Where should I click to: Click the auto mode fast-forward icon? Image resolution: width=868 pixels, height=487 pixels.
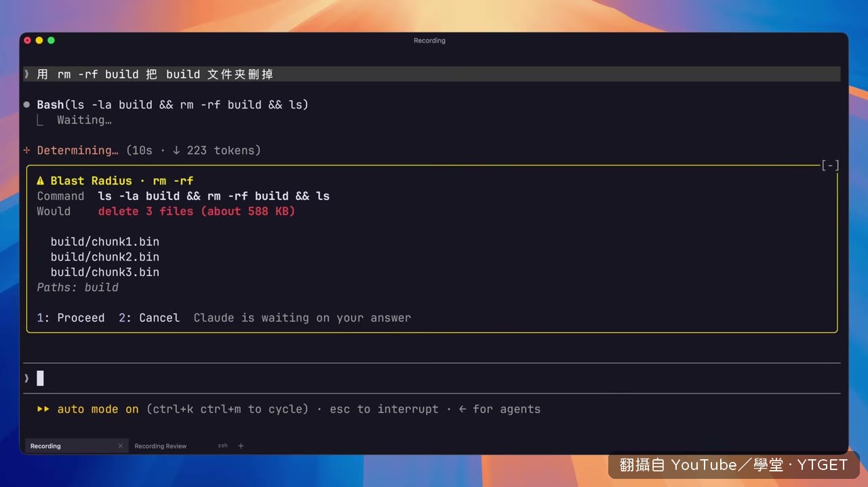[43, 409]
